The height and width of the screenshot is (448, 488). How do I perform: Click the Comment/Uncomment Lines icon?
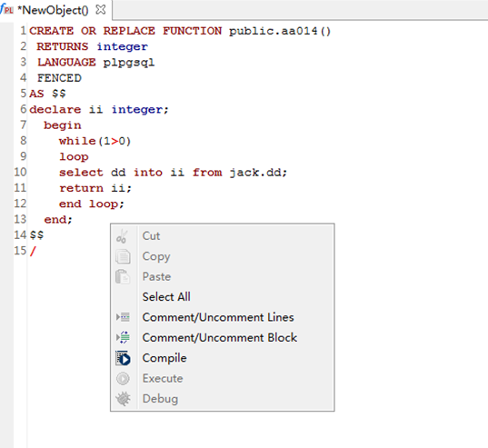tap(123, 317)
